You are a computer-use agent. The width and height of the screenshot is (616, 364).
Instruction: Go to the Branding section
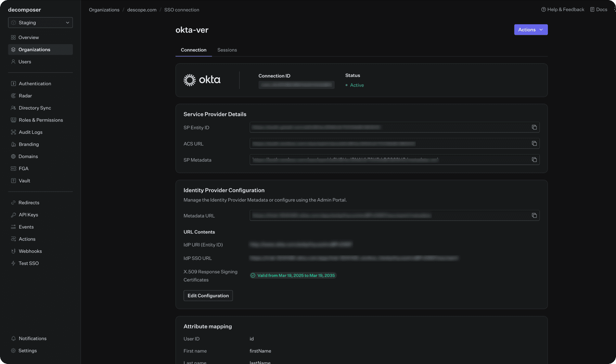tap(29, 144)
